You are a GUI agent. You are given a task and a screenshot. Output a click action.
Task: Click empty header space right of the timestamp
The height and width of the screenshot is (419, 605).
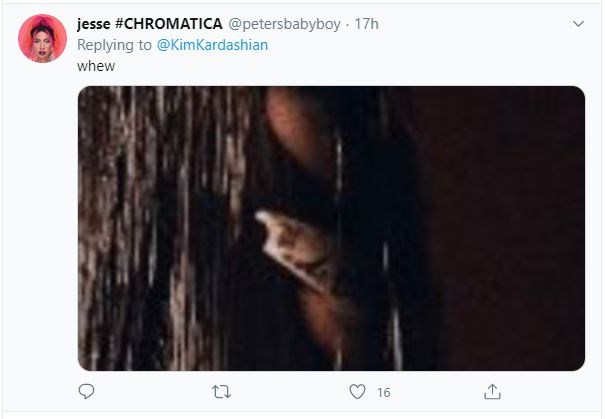(470, 23)
